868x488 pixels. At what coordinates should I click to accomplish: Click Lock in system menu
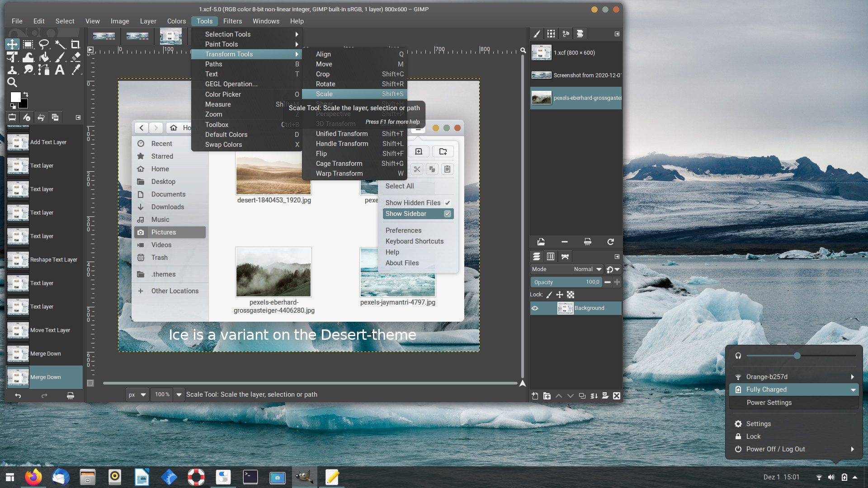point(753,436)
